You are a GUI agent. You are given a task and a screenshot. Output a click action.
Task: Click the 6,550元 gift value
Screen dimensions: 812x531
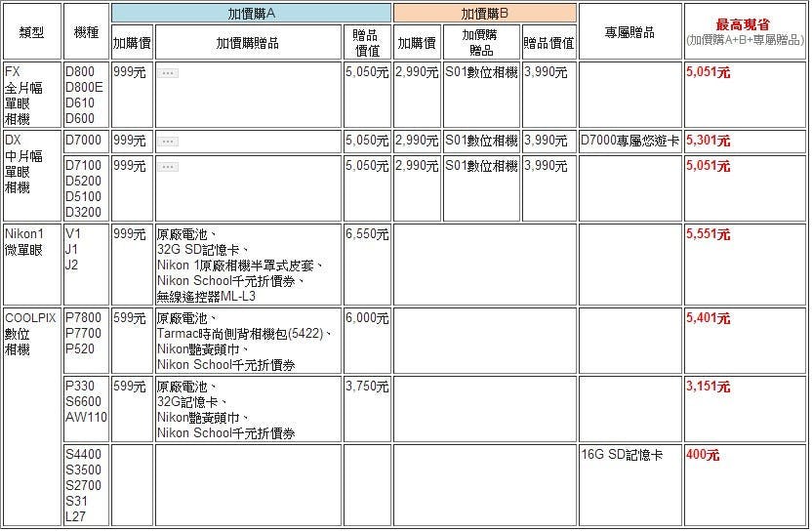pyautogui.click(x=367, y=234)
